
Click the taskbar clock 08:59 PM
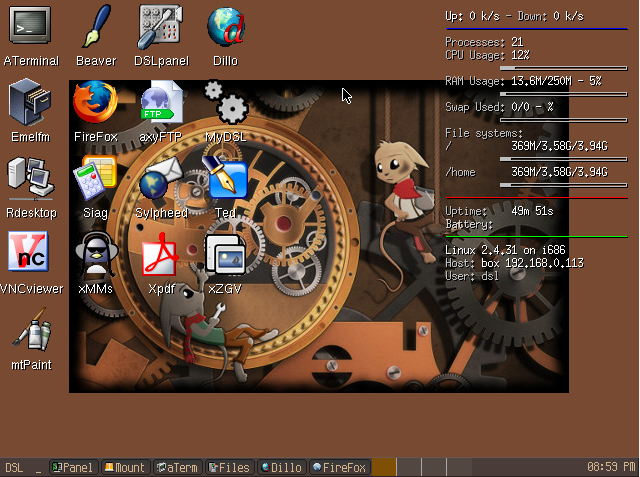point(611,467)
